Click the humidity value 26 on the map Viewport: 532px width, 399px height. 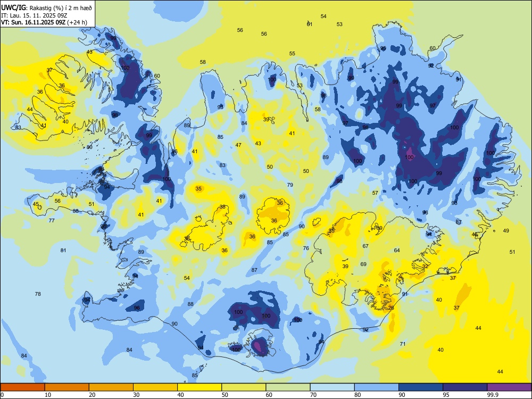[391, 307]
